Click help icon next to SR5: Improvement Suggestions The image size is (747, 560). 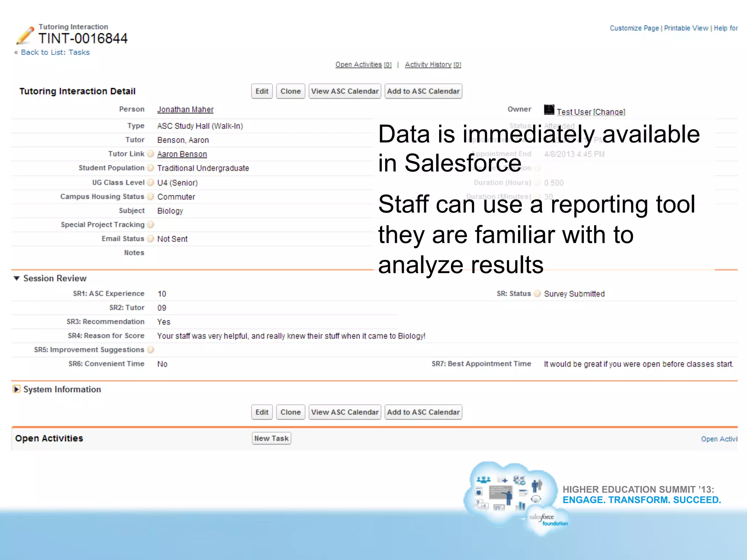click(151, 350)
